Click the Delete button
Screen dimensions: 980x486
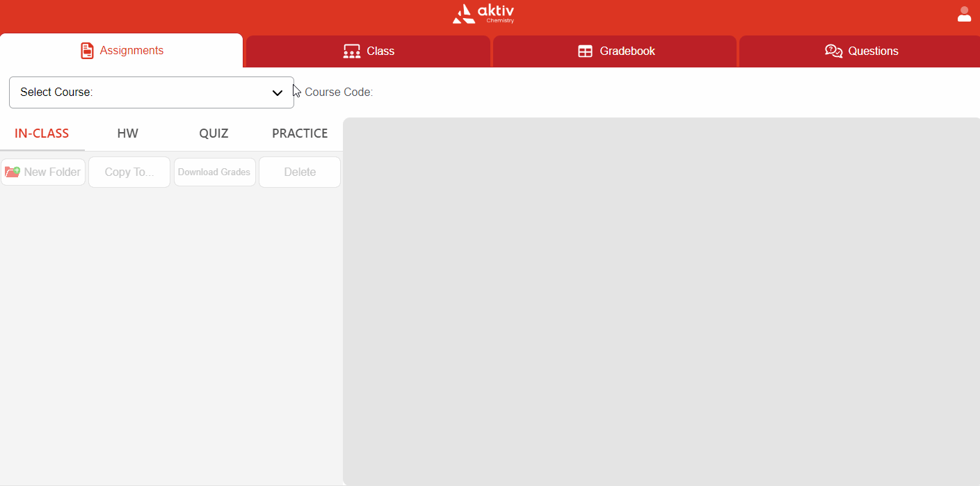299,171
